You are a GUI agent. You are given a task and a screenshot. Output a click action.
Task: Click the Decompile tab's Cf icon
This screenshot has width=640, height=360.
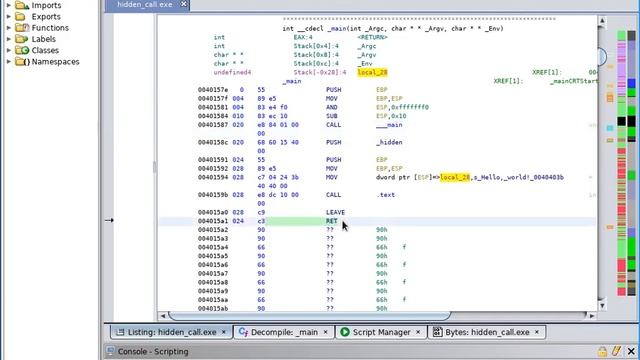(x=243, y=332)
